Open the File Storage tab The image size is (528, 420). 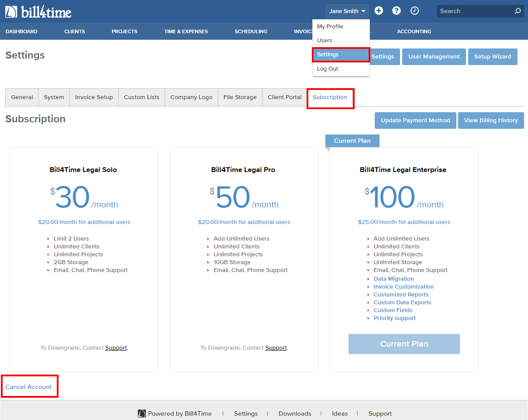click(x=240, y=97)
